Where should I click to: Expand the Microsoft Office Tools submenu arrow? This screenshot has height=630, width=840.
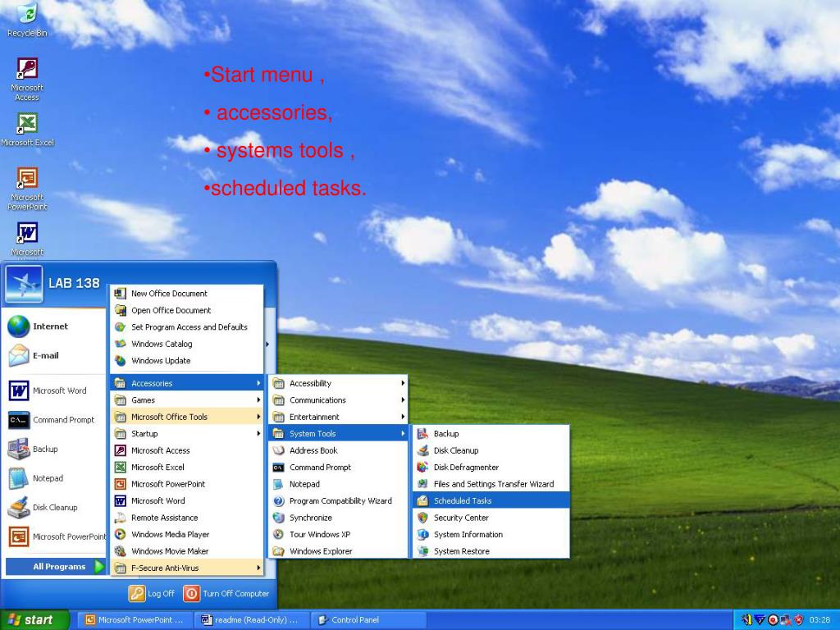click(x=258, y=417)
